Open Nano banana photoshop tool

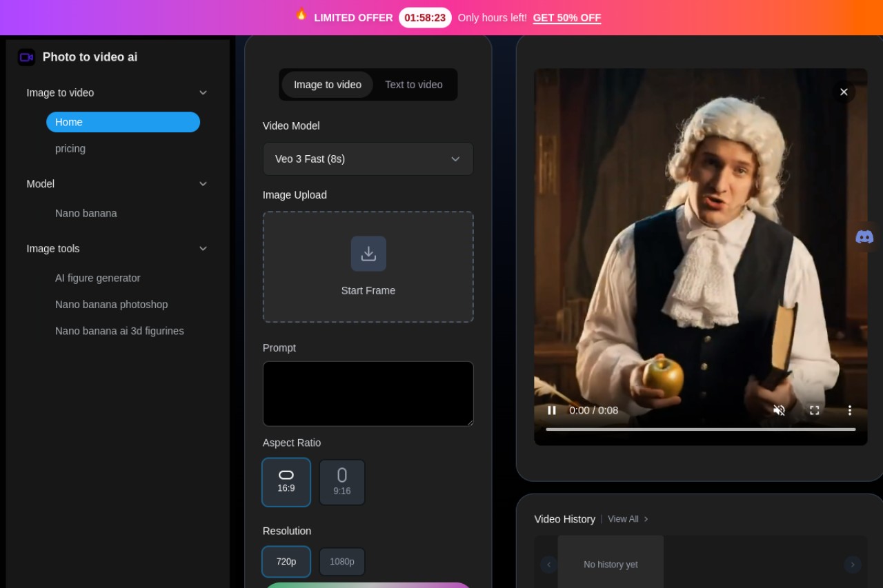[x=112, y=305]
